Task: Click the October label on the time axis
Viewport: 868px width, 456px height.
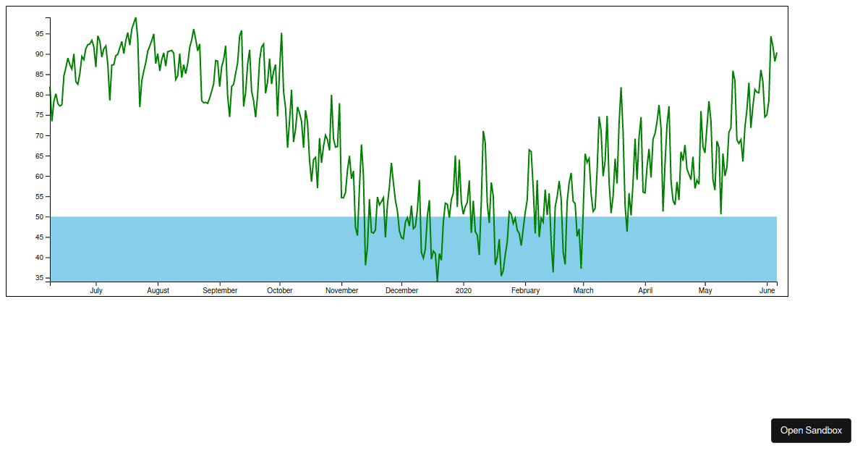Action: (x=280, y=291)
